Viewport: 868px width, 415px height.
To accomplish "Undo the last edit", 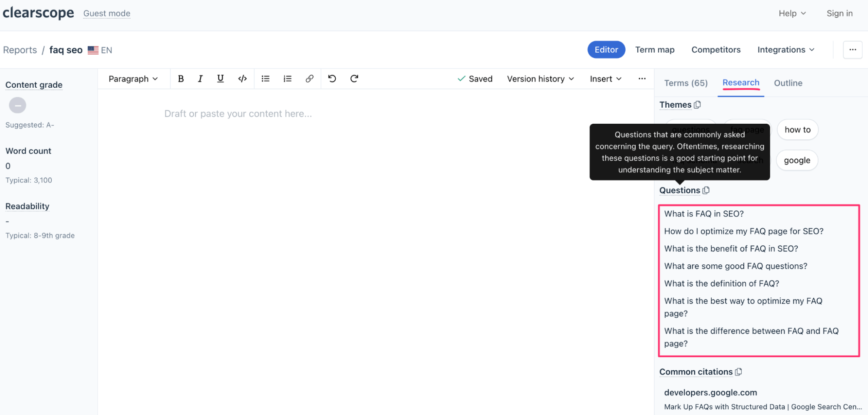I will [x=332, y=79].
